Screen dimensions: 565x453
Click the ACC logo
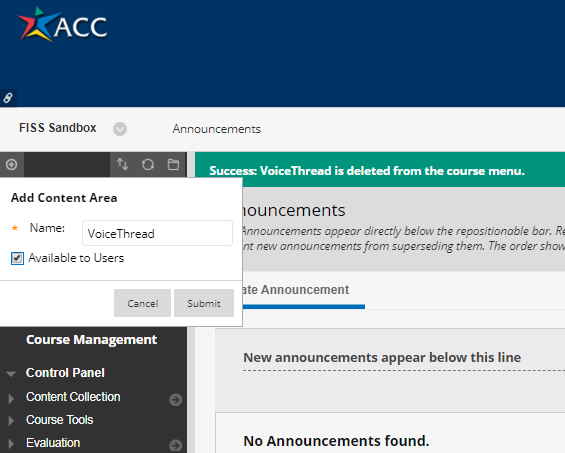(62, 25)
